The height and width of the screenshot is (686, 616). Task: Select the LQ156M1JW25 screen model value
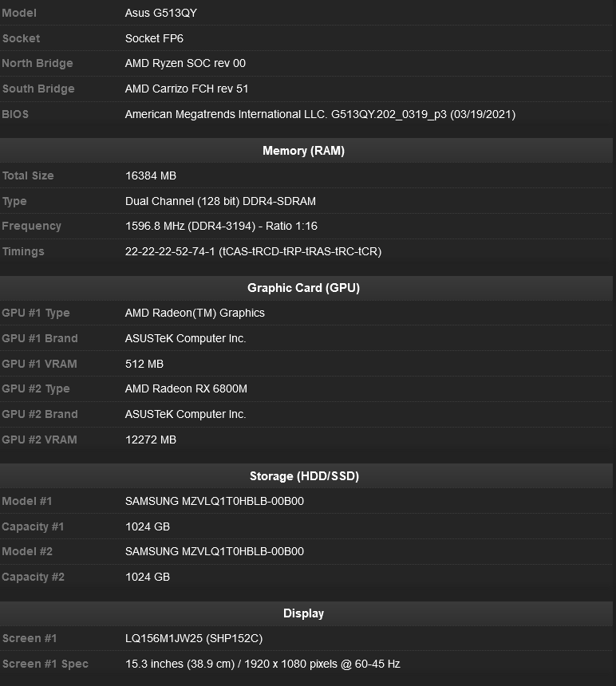coord(194,638)
